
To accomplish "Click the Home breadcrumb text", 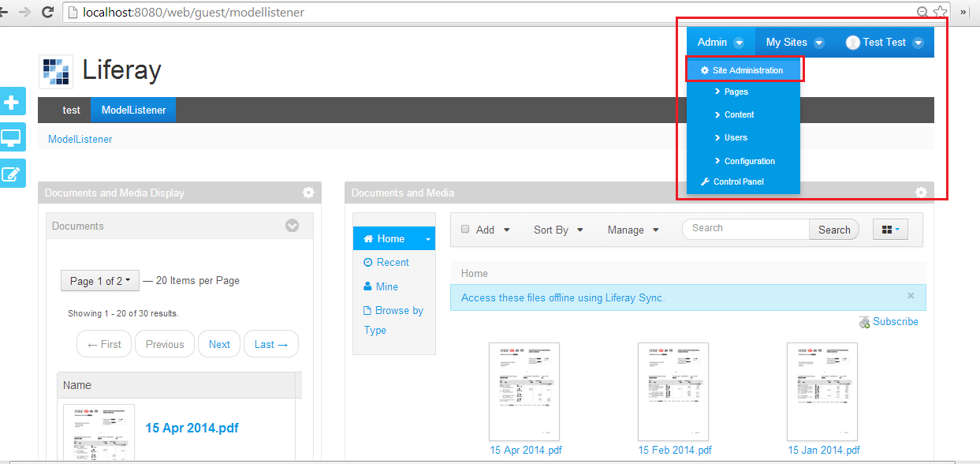I will point(475,273).
